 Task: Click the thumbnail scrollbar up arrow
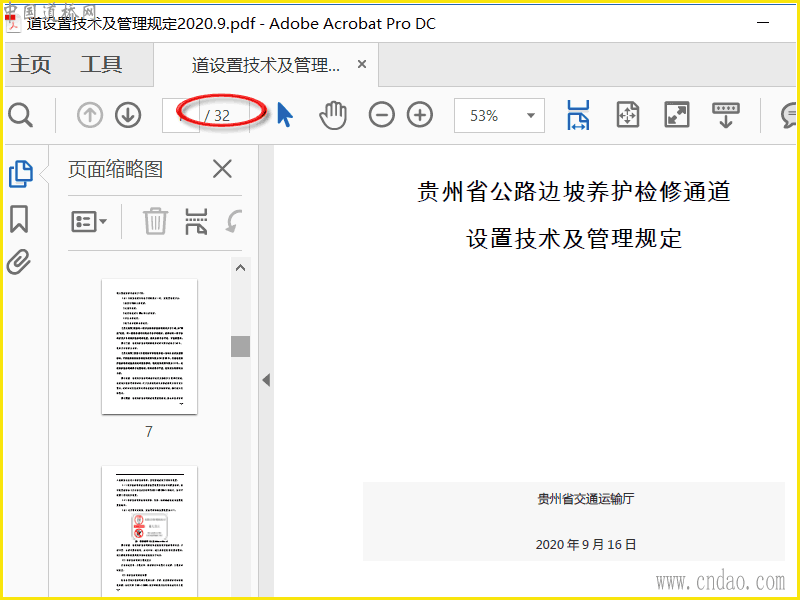(240, 268)
